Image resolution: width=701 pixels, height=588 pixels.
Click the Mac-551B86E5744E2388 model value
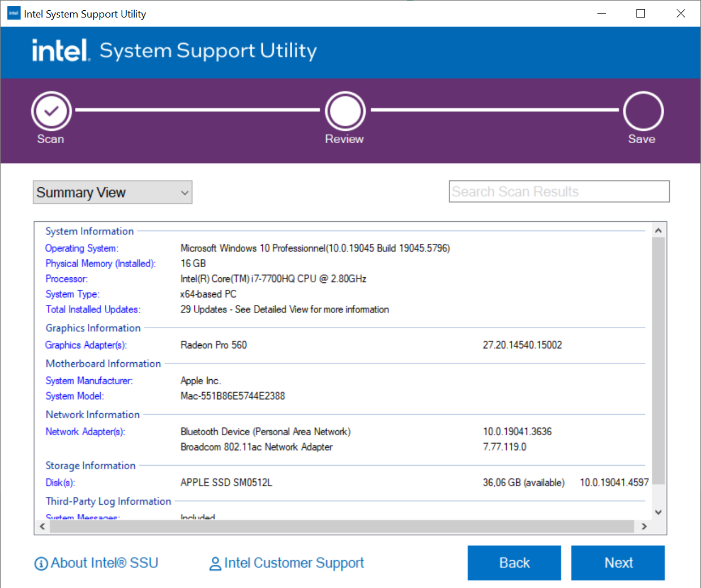point(233,396)
